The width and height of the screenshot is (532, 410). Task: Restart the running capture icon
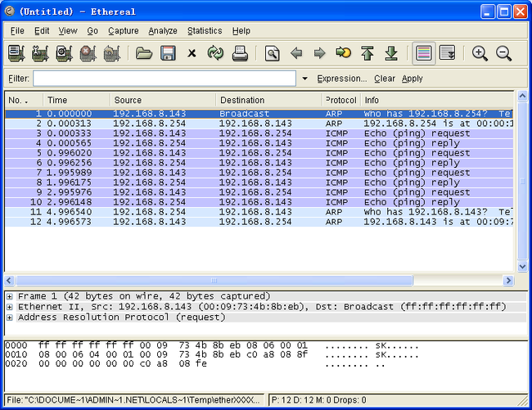112,53
